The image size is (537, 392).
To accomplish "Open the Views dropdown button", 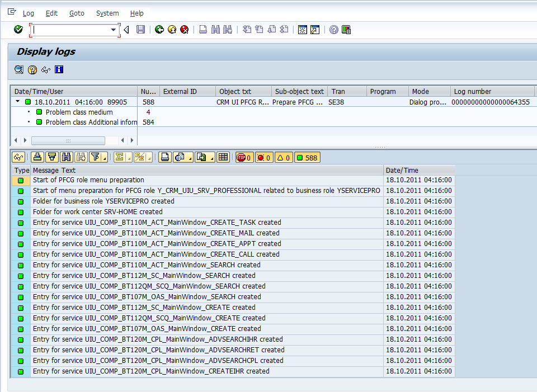I will tap(183, 157).
